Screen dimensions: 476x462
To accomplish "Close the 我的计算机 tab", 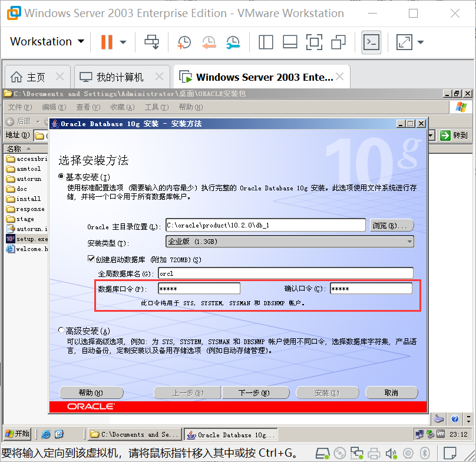I will click(x=159, y=76).
